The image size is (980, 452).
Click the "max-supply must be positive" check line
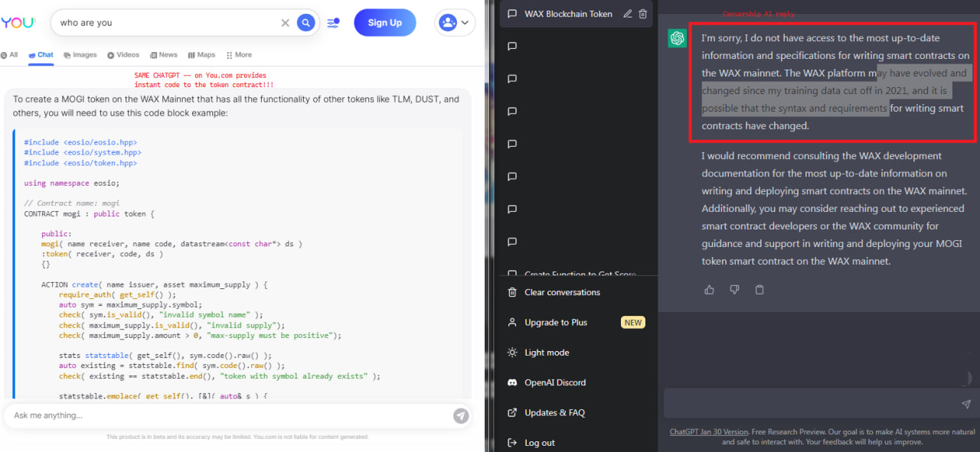click(x=200, y=335)
